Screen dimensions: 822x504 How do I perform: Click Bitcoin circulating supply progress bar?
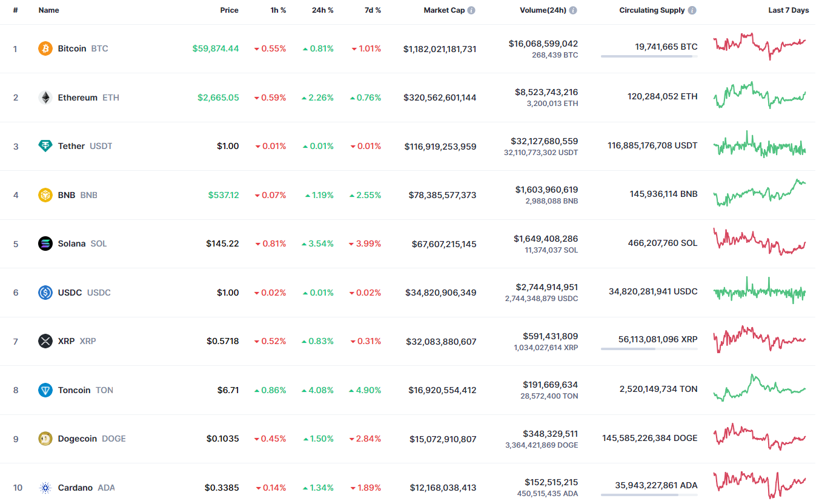tap(649, 56)
